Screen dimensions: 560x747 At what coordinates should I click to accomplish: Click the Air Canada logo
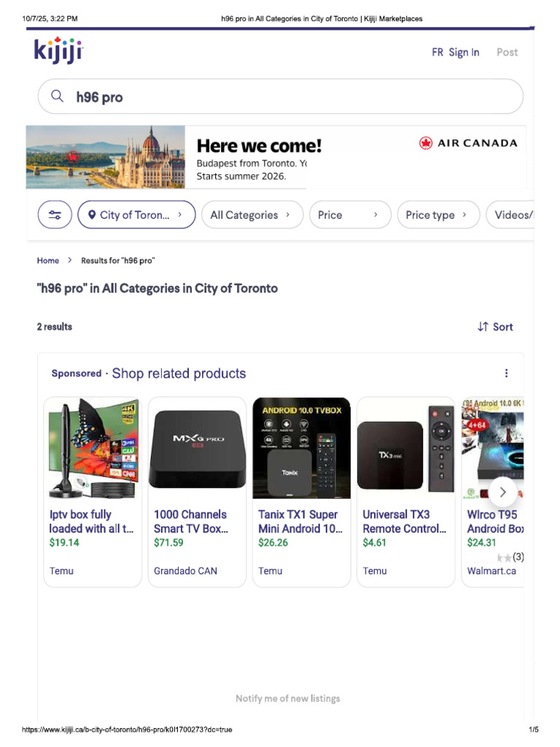pos(468,143)
